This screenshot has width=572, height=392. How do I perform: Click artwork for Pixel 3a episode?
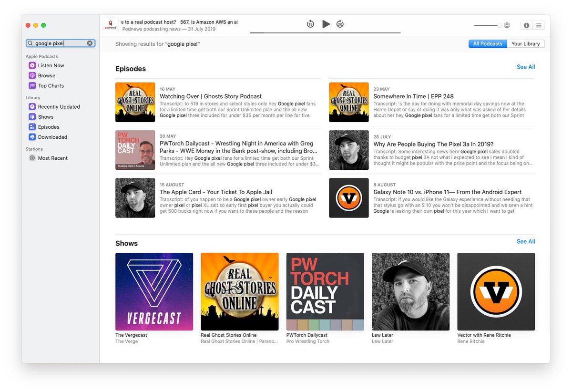click(x=349, y=150)
